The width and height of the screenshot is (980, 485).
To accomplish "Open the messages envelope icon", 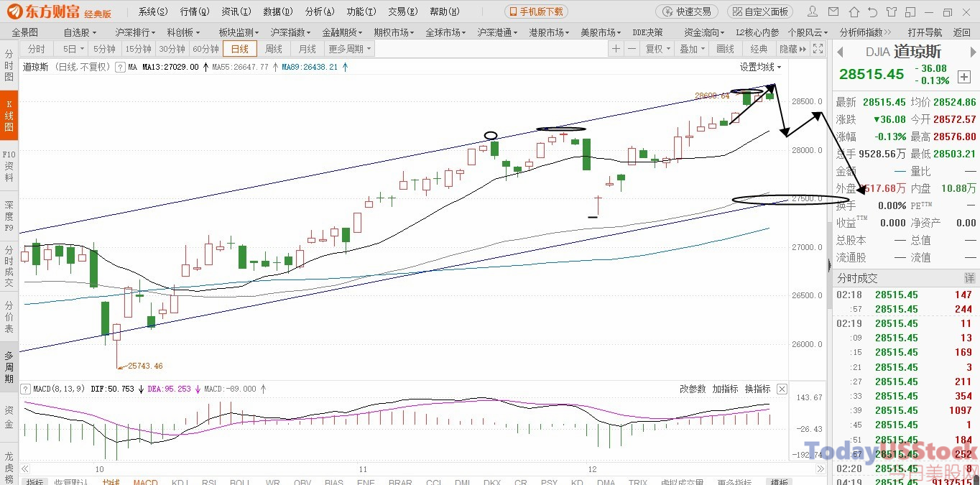I will (833, 12).
